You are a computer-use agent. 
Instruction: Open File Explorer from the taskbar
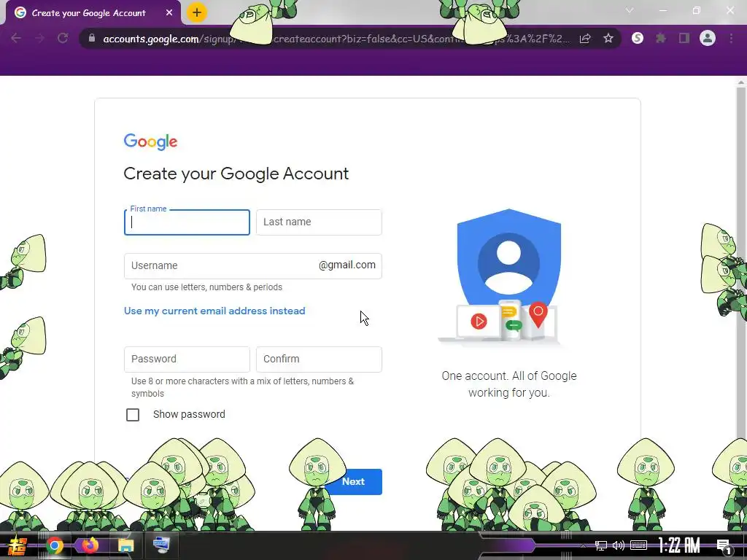125,545
